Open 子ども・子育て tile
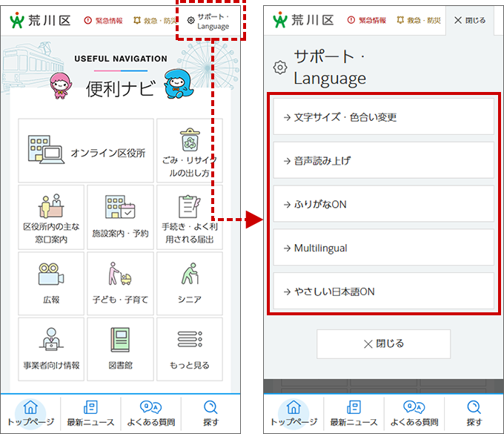This screenshot has width=504, height=434. click(120, 283)
